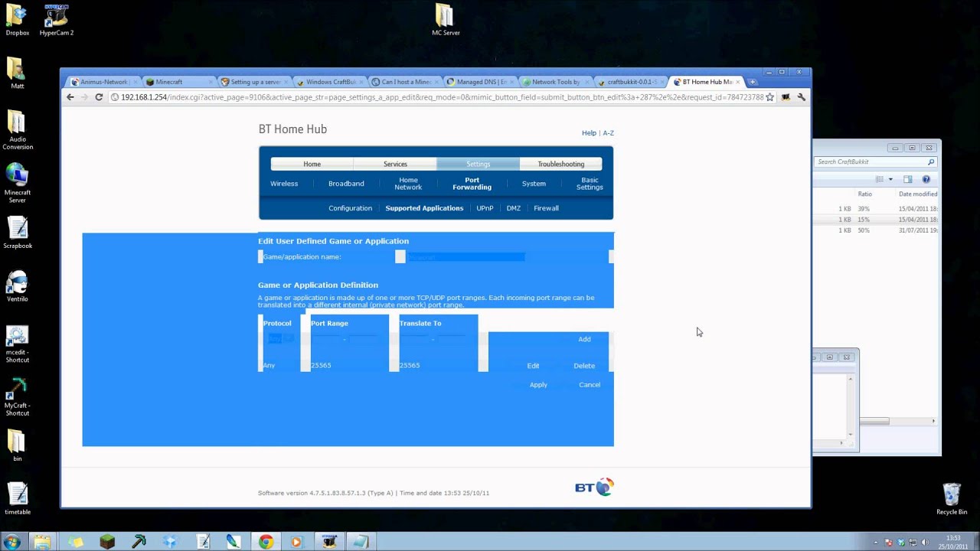
Task: Select the MyCraft Shortcut desktop icon
Action: click(x=17, y=397)
